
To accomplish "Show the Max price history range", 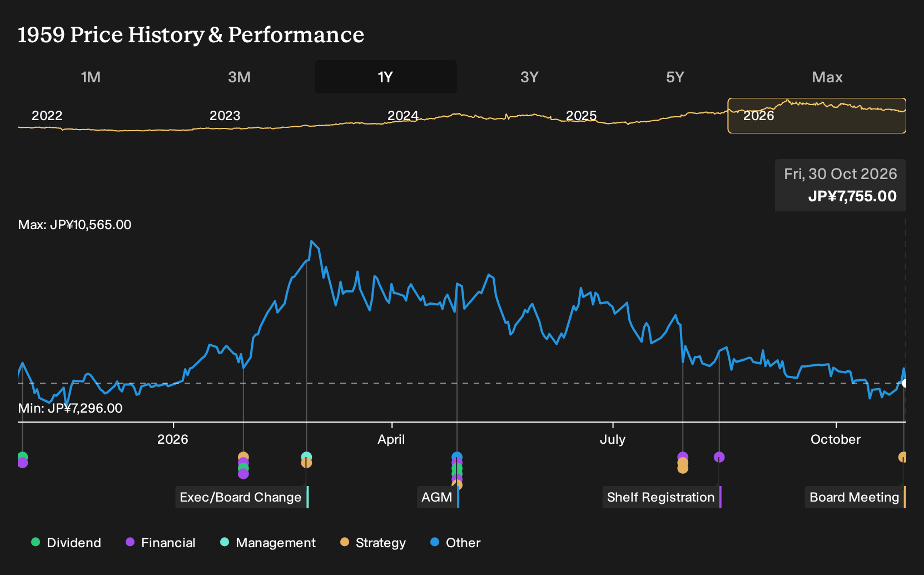I will coord(827,77).
